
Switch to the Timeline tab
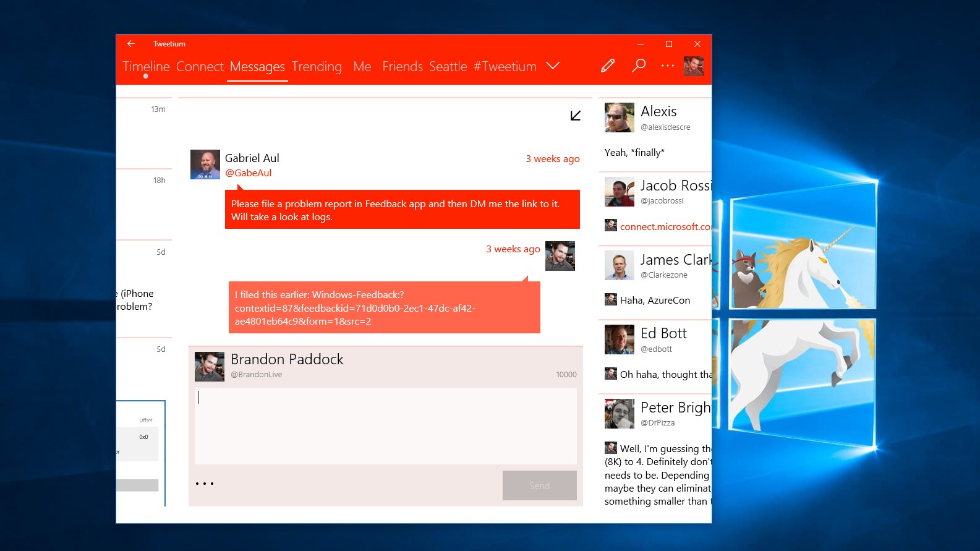pyautogui.click(x=146, y=67)
